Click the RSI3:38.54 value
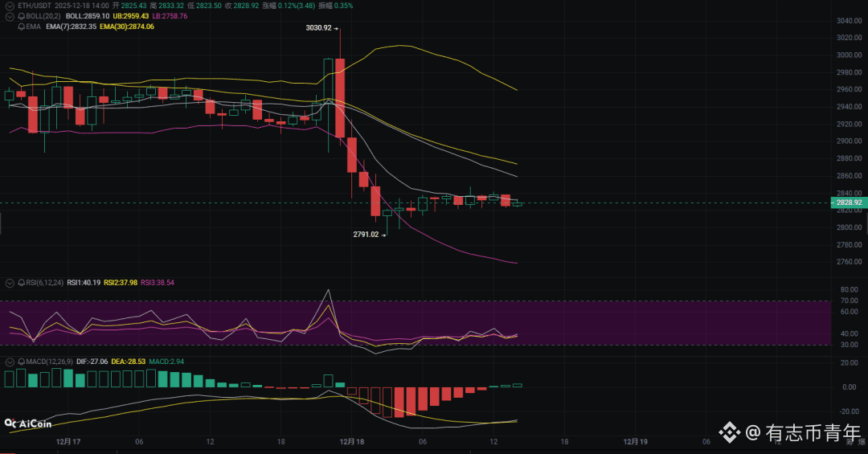 (158, 283)
